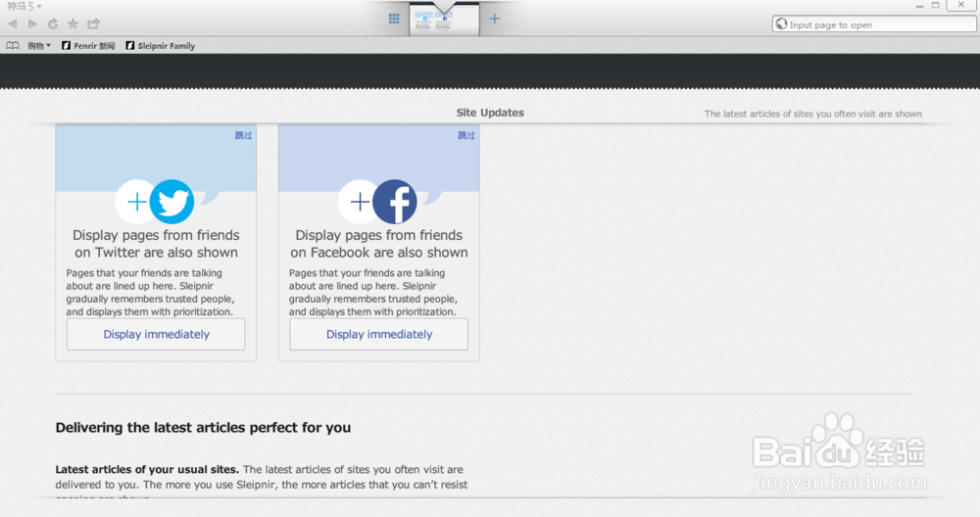The width and height of the screenshot is (980, 517).
Task: Open the Sleipnir Family bookmark
Action: pos(161,46)
